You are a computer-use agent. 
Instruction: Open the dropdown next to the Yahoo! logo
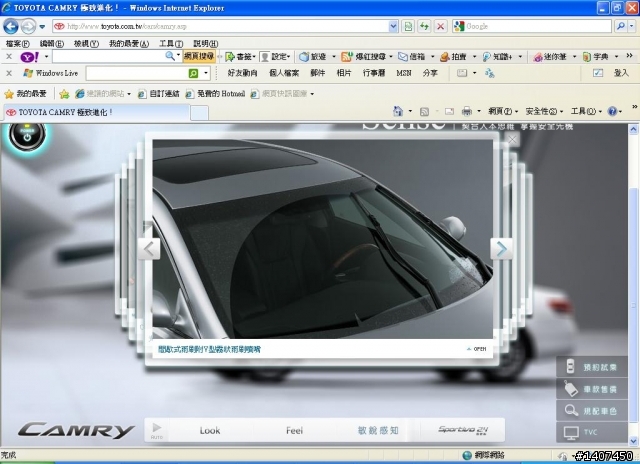(x=46, y=57)
